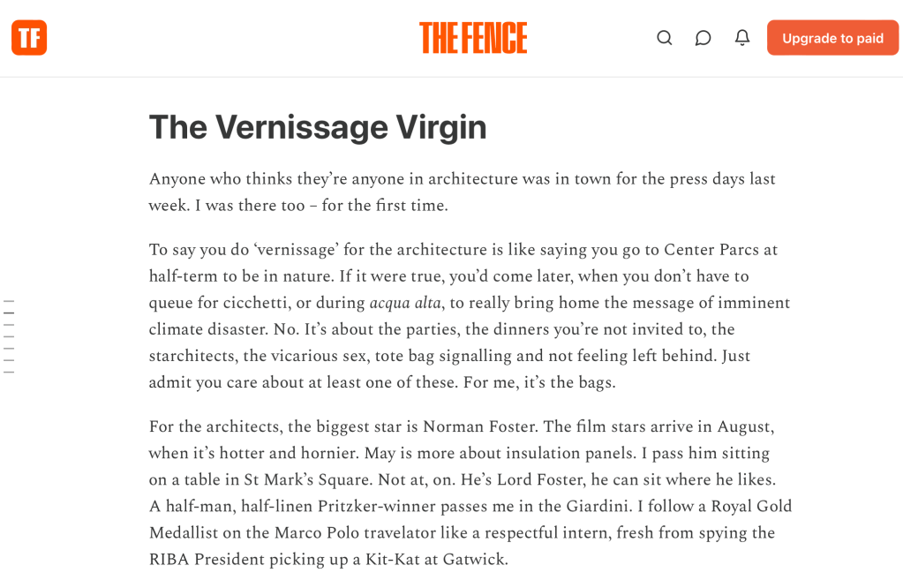Viewport: 903px width, 588px height.
Task: Go to The Fence wordmark homepage
Action: (473, 38)
